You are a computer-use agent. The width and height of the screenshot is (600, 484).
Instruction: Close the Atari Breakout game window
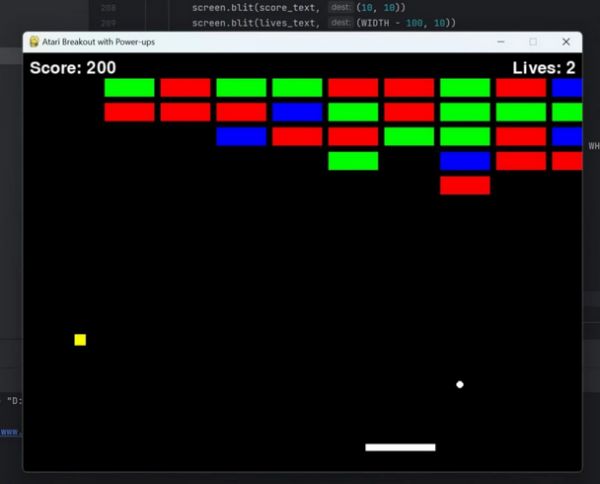click(566, 42)
